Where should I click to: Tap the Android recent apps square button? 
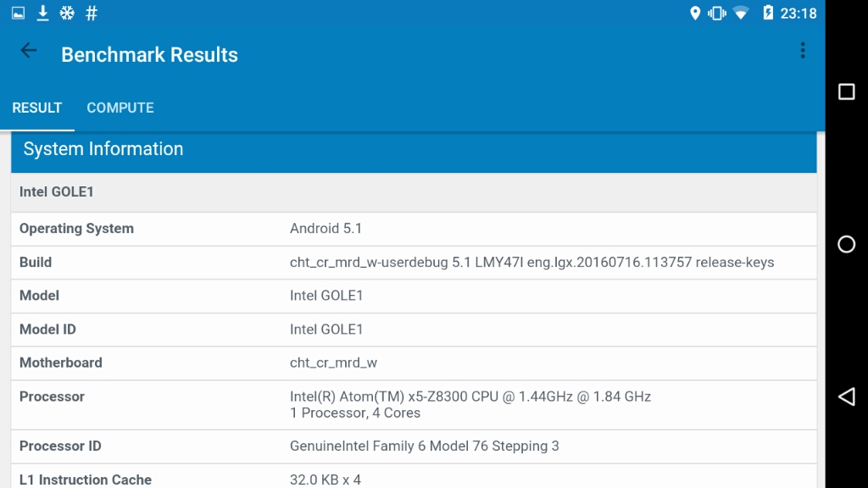846,91
